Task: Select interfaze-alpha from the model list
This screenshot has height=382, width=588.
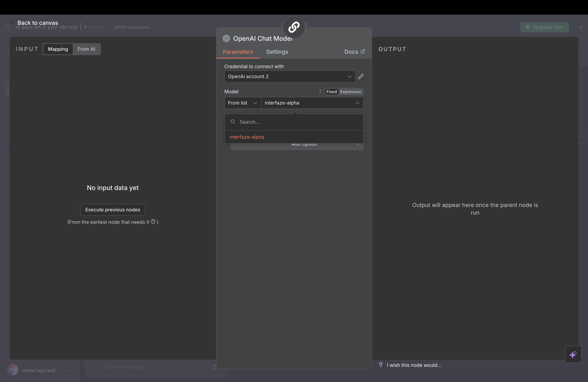Action: 247,137
